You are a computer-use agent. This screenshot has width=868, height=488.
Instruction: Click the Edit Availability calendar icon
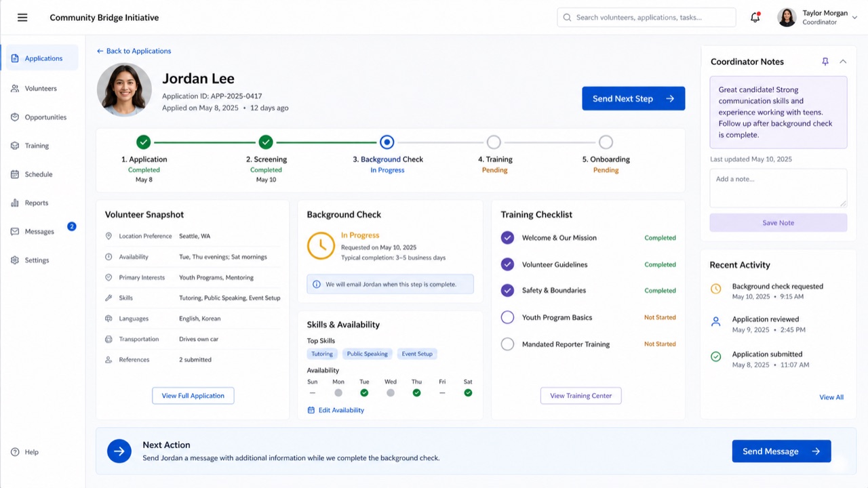pyautogui.click(x=311, y=410)
